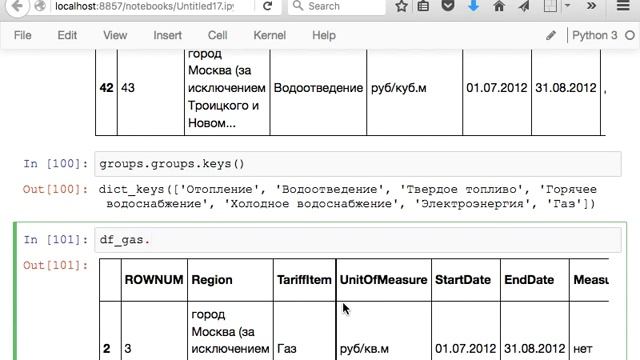Click the Out[100] prompt label
640x360 pixels.
pyautogui.click(x=56, y=189)
